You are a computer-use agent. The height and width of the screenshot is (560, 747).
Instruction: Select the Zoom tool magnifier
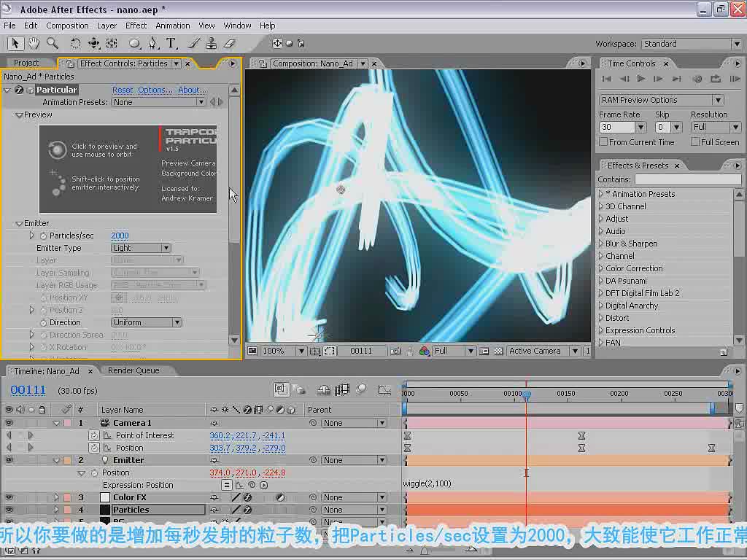click(53, 43)
